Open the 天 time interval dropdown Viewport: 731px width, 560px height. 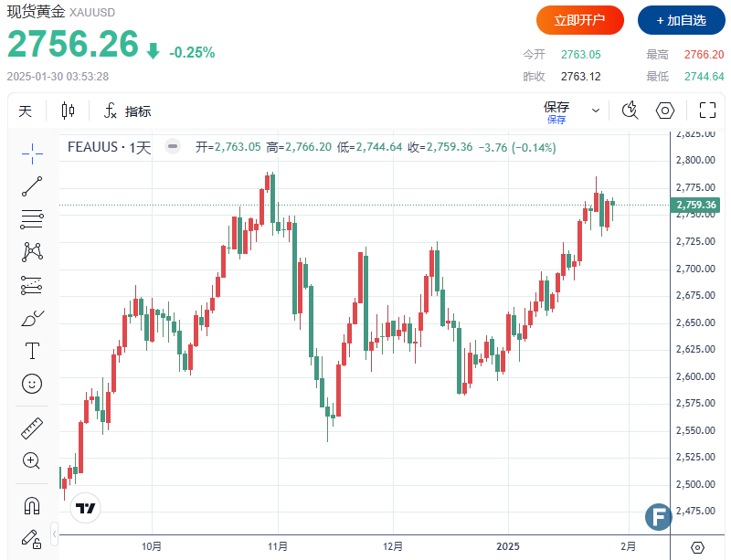pyautogui.click(x=26, y=111)
